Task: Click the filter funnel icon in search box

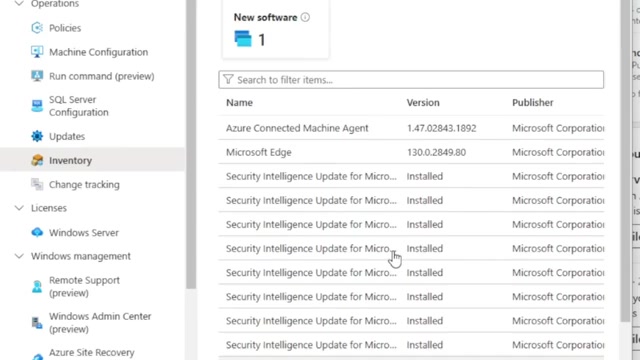Action: coord(228,79)
